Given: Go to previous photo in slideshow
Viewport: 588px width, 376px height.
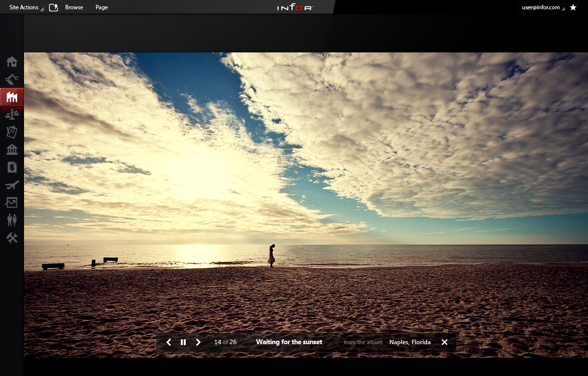Looking at the screenshot, I should pos(169,342).
